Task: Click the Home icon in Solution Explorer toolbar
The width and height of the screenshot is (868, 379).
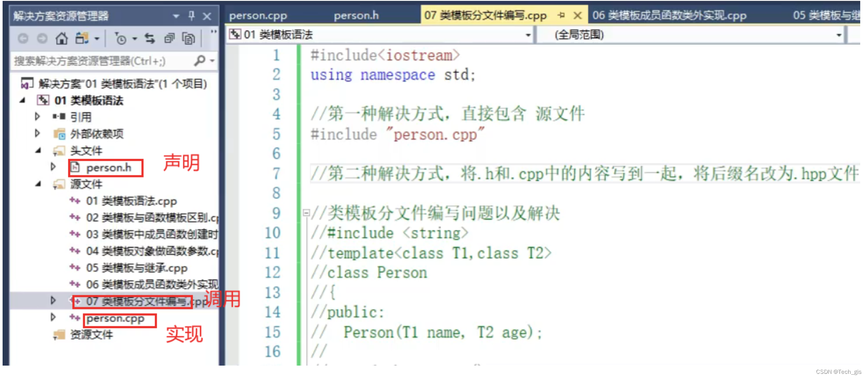Action: [x=62, y=38]
